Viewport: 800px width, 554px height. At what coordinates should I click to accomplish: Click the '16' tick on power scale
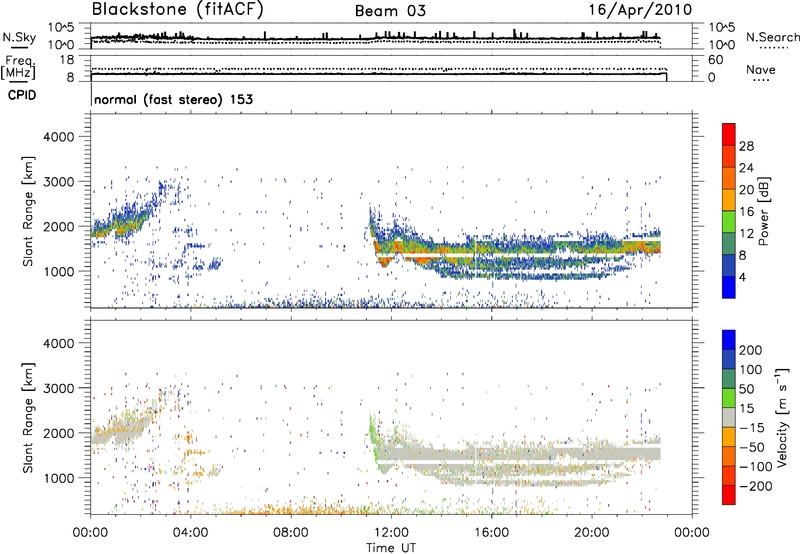(x=746, y=212)
